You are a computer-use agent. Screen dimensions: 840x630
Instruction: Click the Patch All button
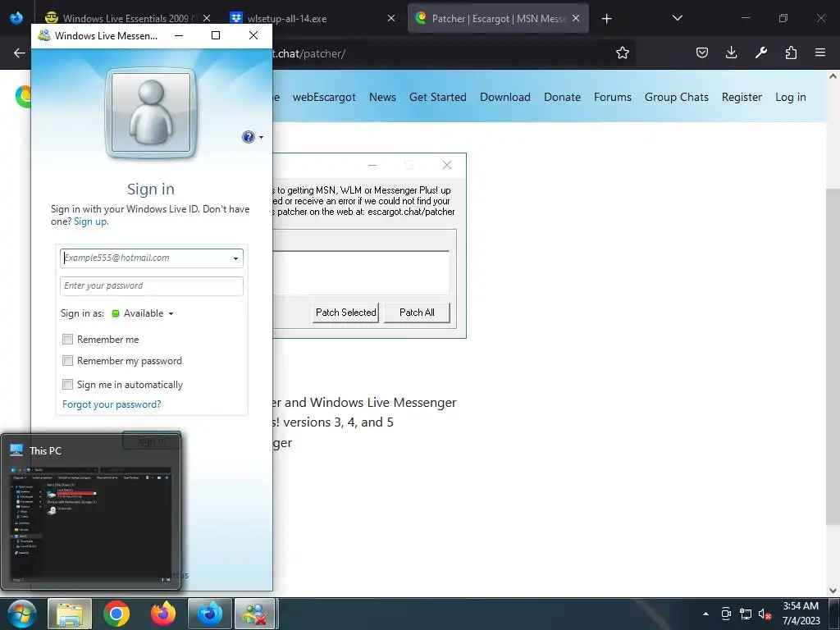pyautogui.click(x=417, y=313)
